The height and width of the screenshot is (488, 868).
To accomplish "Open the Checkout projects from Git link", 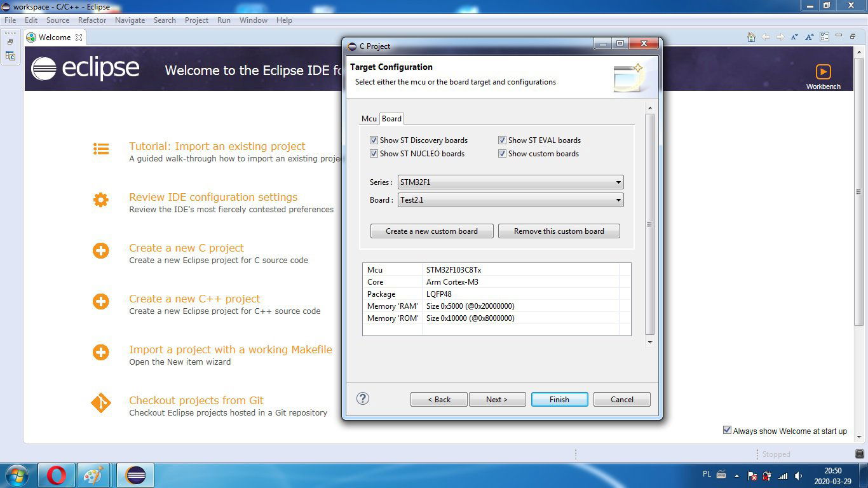I will pos(196,400).
